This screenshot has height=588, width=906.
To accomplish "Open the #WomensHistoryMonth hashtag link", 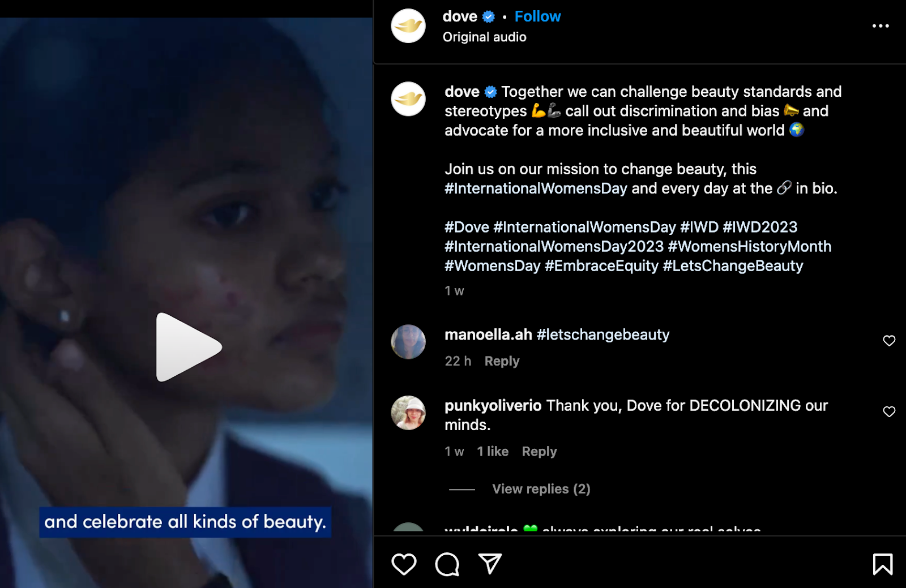I will [750, 247].
